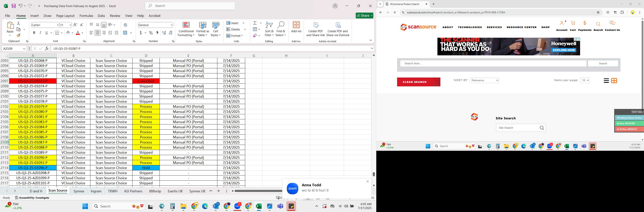
Task: Toggle Align Left in Alignment group
Action: coord(91,33)
